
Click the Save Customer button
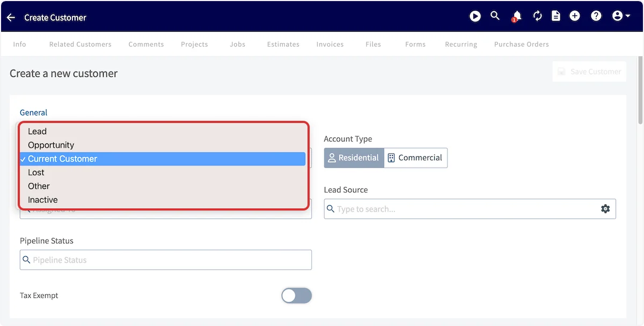[589, 71]
